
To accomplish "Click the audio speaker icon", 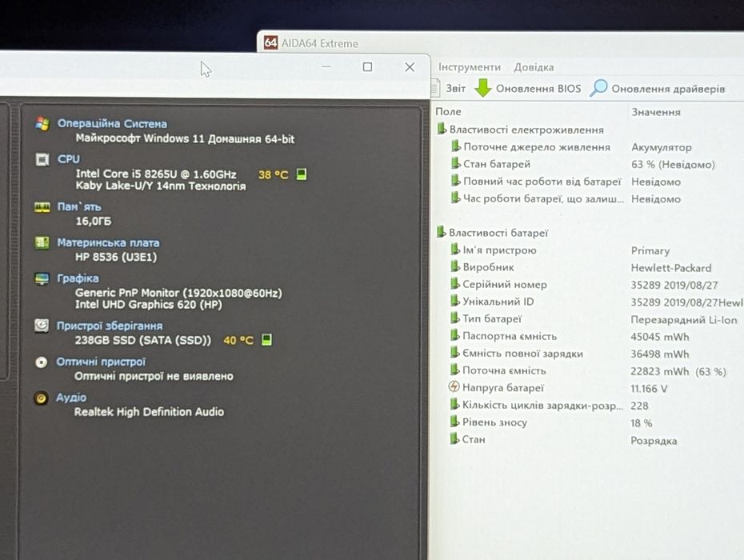I will pos(41,398).
